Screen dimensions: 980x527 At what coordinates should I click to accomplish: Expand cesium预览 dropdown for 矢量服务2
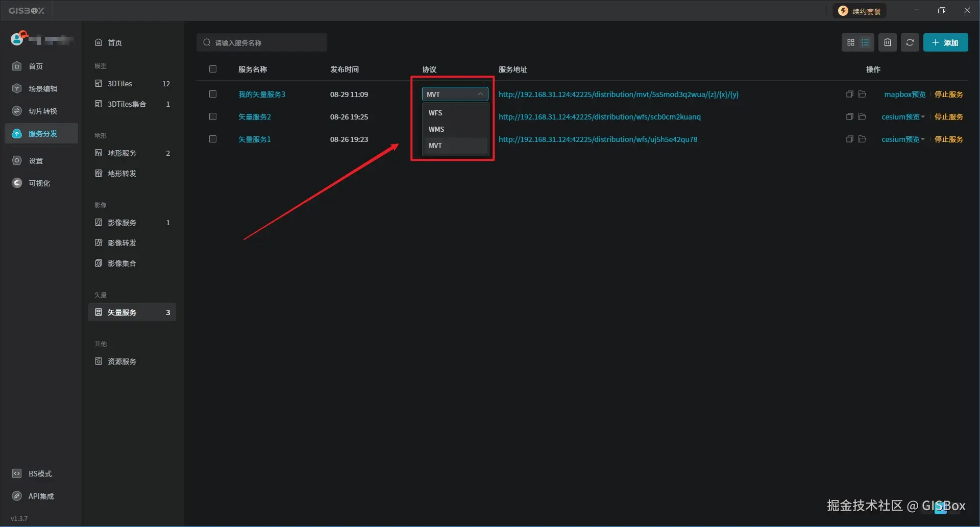tap(903, 117)
